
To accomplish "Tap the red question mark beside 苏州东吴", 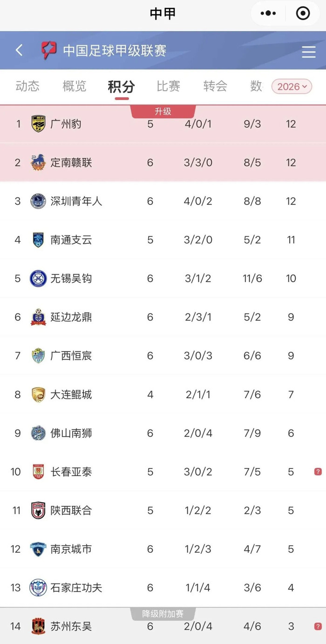I will (x=318, y=626).
